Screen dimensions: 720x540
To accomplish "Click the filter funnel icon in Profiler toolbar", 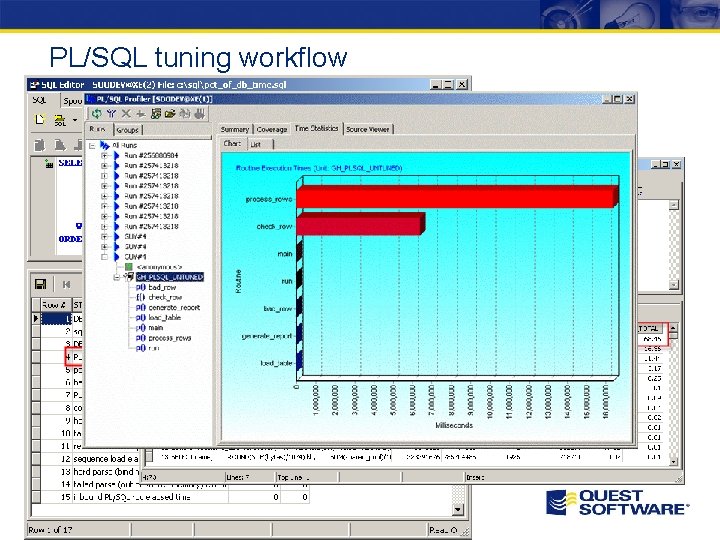I will pyautogui.click(x=111, y=113).
